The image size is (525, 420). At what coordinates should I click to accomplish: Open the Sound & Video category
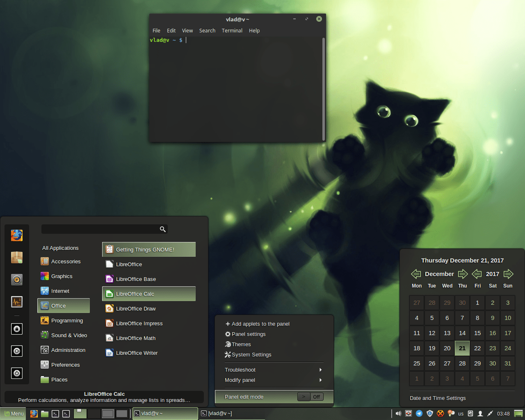[64, 336]
